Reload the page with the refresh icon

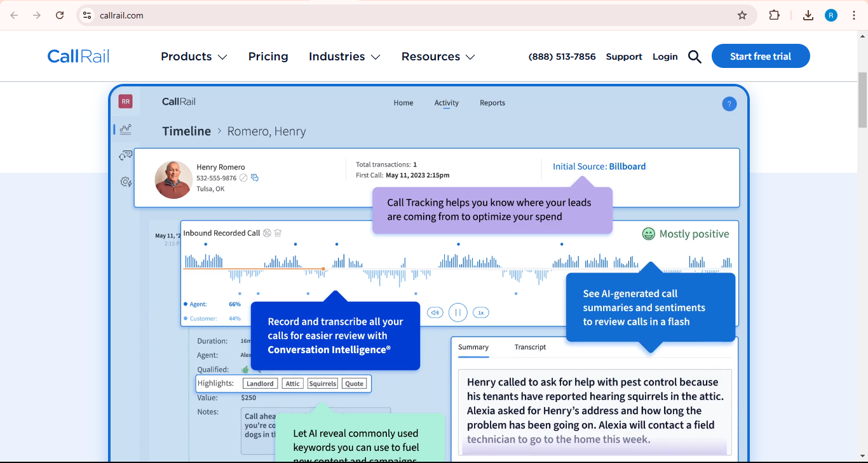[x=60, y=15]
